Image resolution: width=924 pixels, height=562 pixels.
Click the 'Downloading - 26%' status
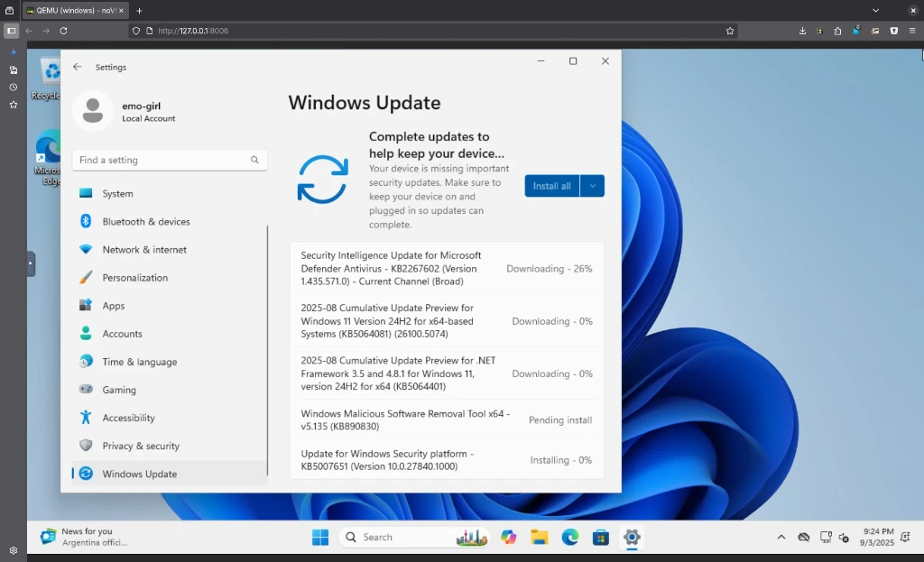pyautogui.click(x=550, y=269)
